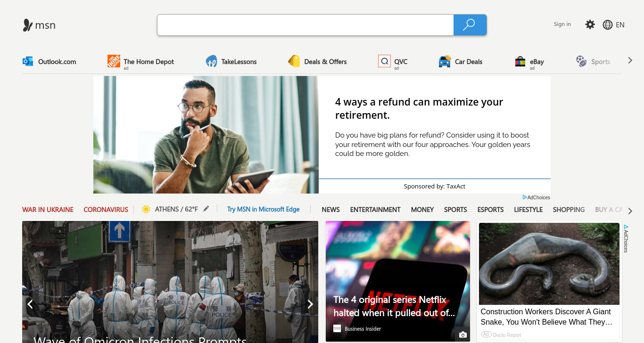Click the MSN butterfly logo

(28, 25)
